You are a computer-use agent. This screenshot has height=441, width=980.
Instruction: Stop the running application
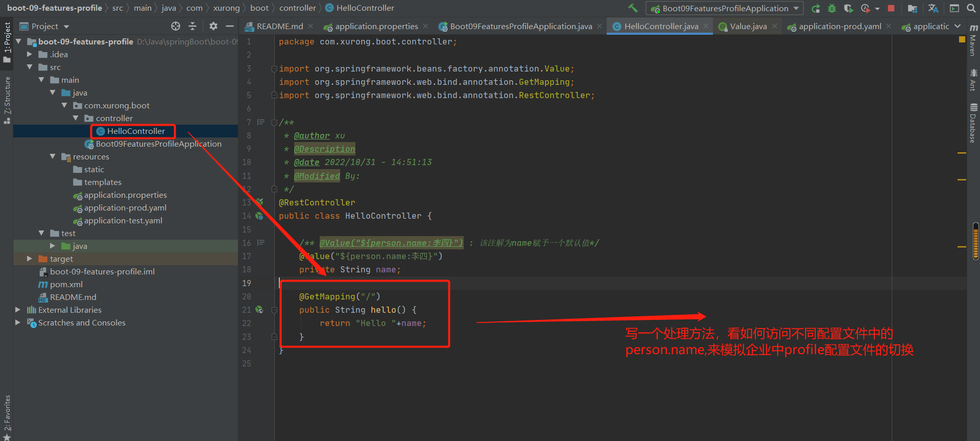tap(891, 8)
